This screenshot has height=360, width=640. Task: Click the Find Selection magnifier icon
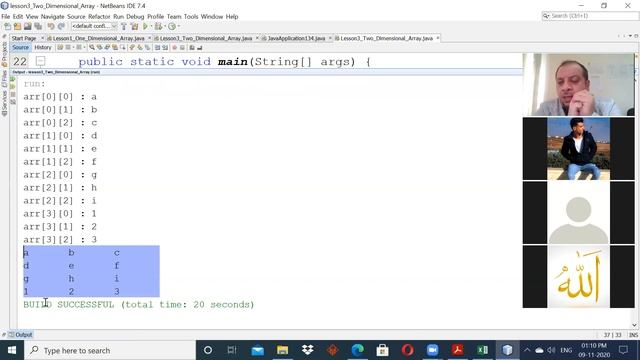pyautogui.click(x=92, y=48)
